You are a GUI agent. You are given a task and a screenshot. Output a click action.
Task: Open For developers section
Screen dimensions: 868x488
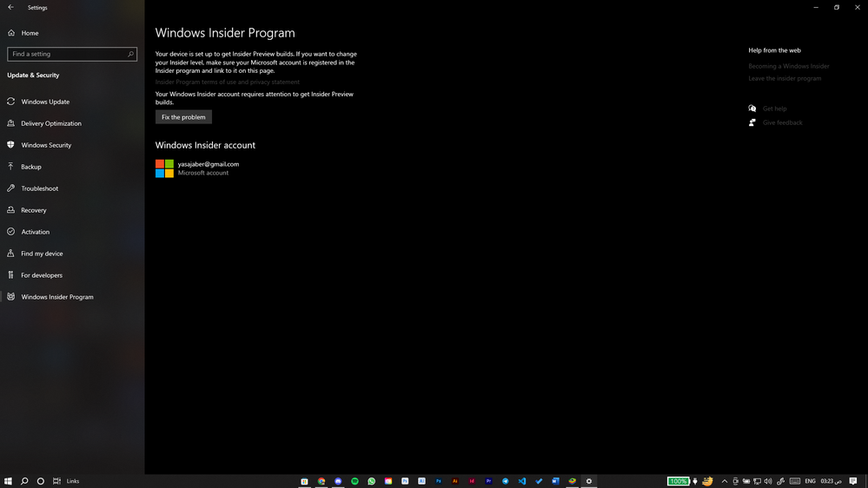42,275
